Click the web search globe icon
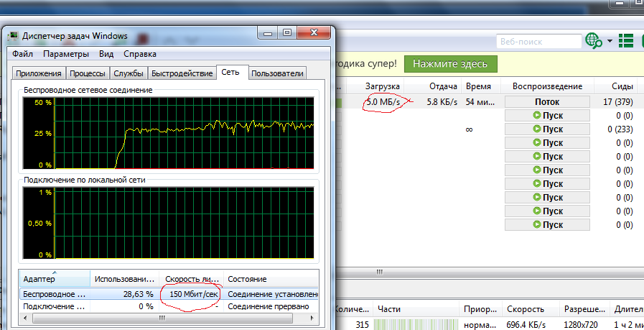Viewport: 644px width, 330px height. 593,41
